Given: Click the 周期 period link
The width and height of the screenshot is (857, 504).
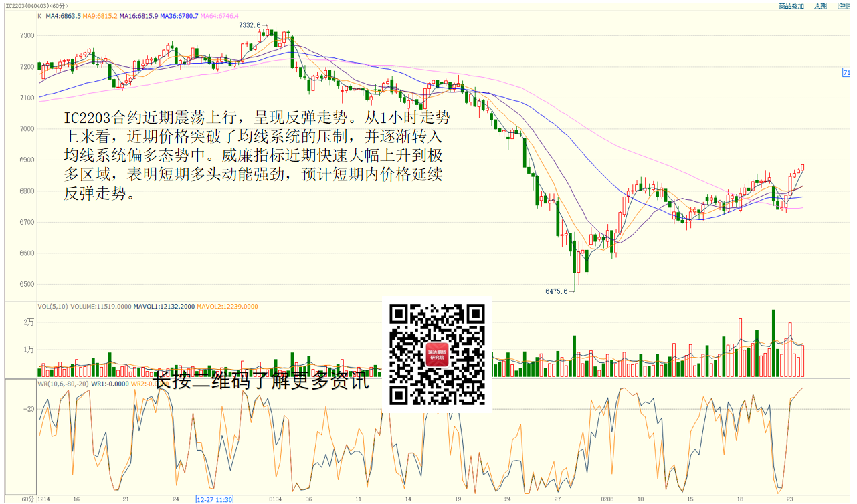Looking at the screenshot, I should point(820,6).
